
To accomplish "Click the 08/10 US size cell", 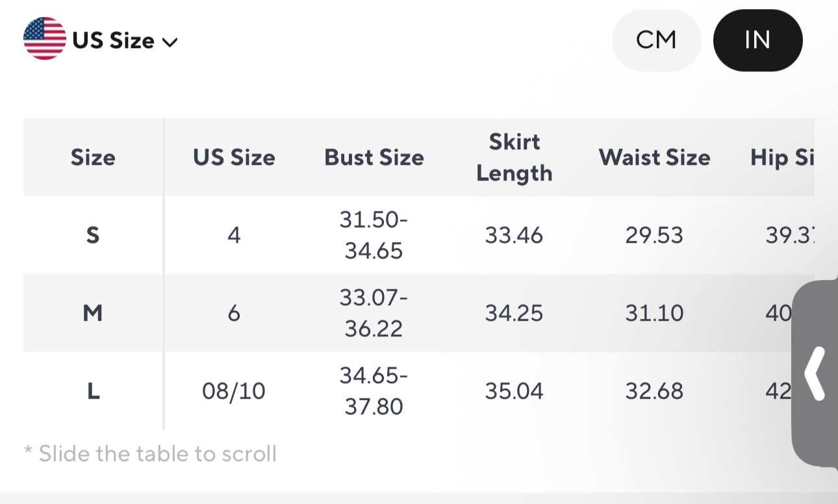I will click(x=234, y=391).
